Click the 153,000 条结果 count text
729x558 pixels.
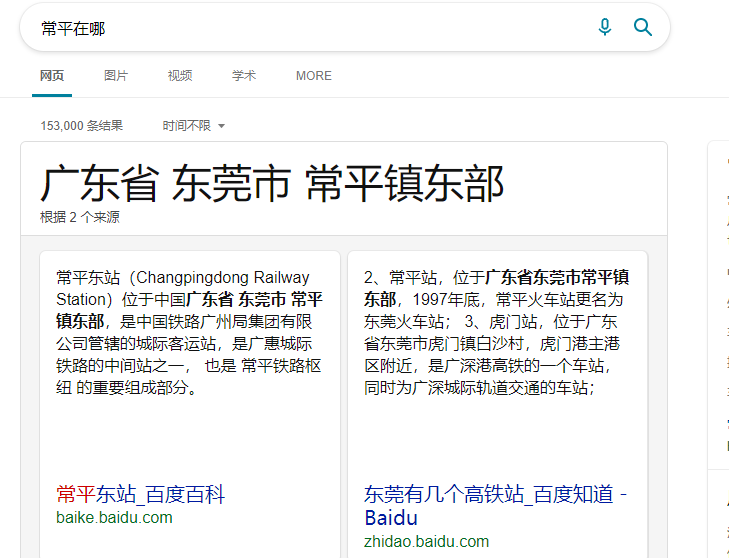coord(82,126)
